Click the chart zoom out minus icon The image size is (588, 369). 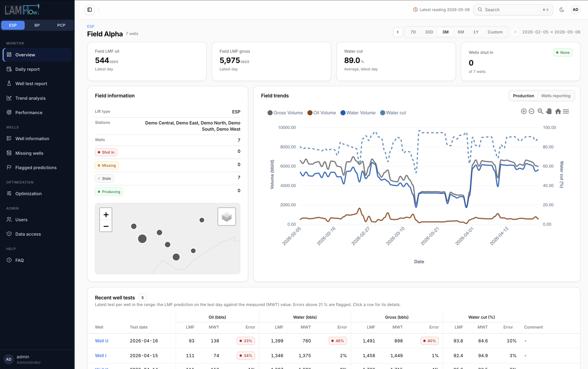[531, 111]
